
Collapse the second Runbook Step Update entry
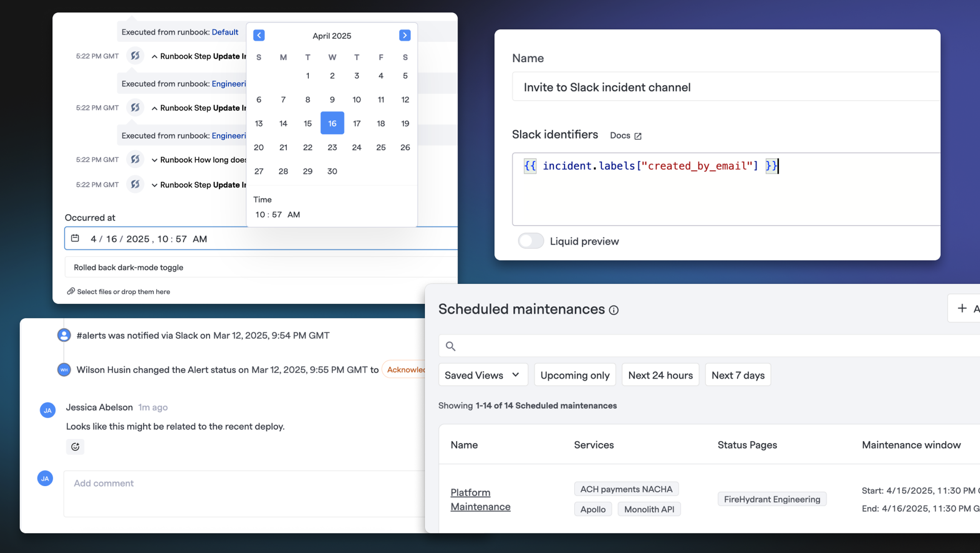pos(154,109)
